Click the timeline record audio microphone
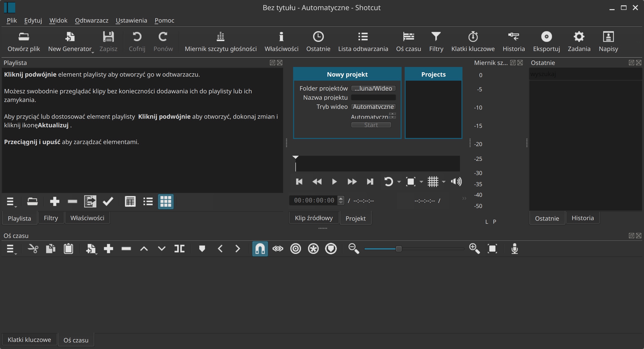644x349 pixels. [514, 249]
